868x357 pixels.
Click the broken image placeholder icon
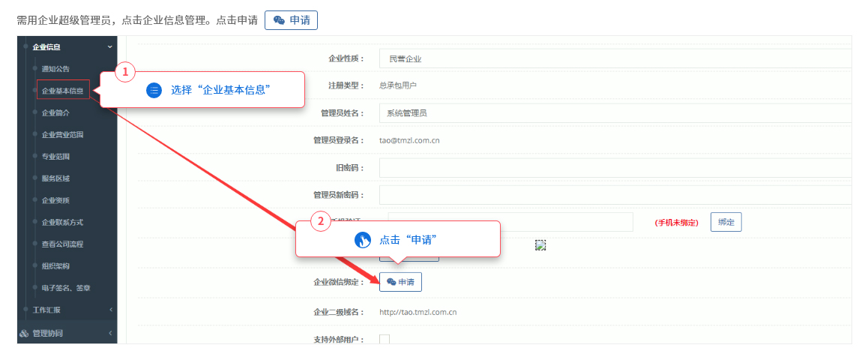pos(541,245)
